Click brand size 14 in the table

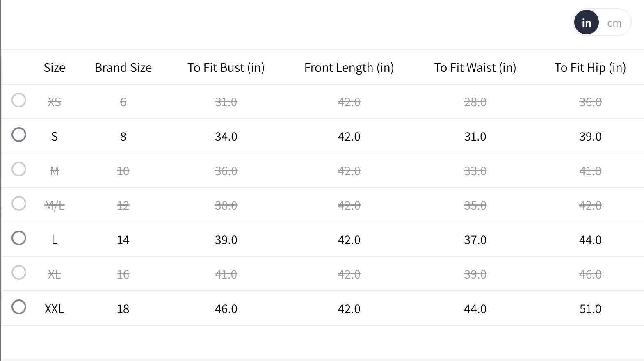(123, 240)
